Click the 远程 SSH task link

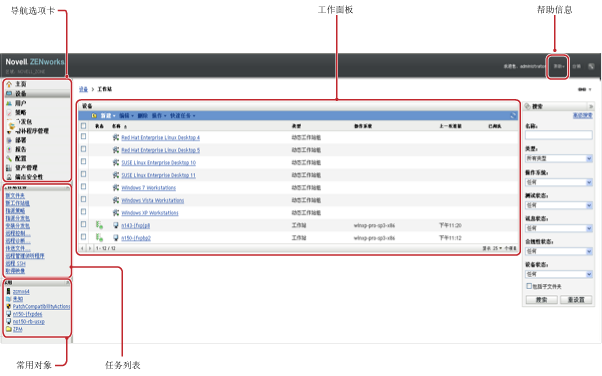[15, 263]
